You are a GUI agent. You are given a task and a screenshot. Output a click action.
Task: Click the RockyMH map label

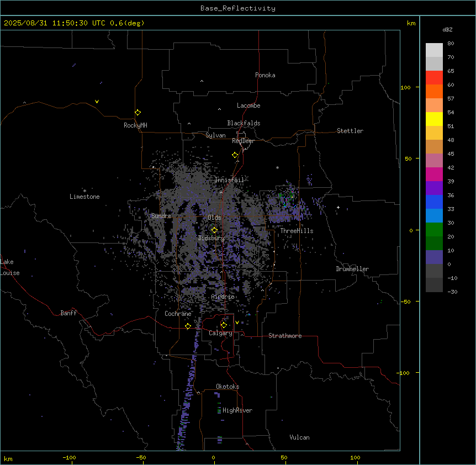[x=135, y=125]
